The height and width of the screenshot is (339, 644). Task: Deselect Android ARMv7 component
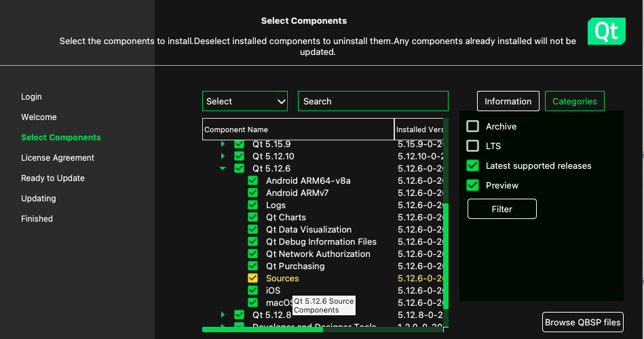click(252, 193)
